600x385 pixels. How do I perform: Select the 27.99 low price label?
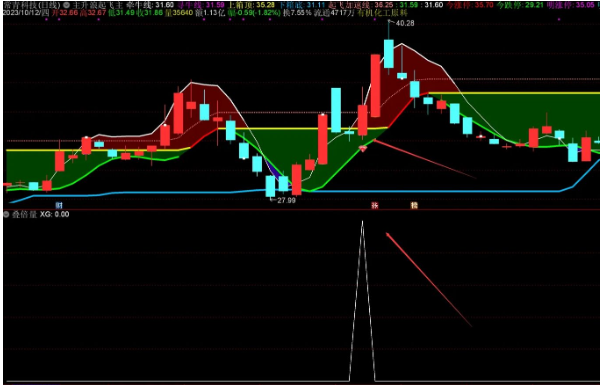tap(287, 200)
